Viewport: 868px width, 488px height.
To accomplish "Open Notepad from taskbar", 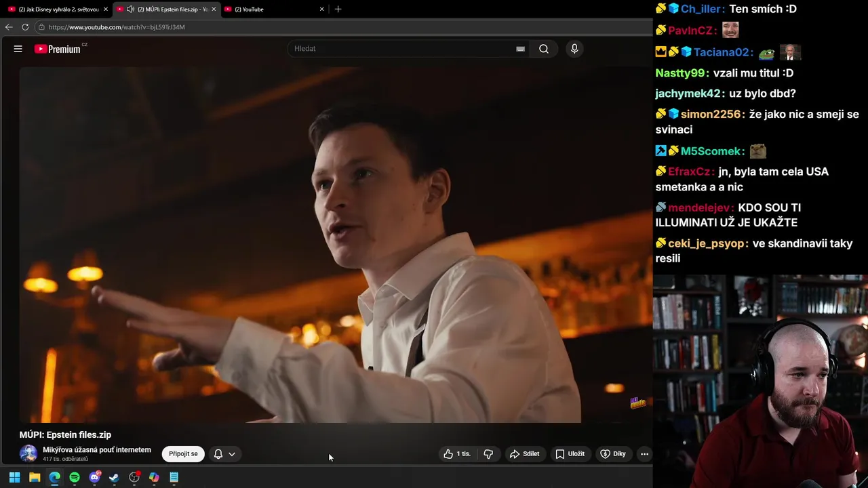I will [x=174, y=477].
